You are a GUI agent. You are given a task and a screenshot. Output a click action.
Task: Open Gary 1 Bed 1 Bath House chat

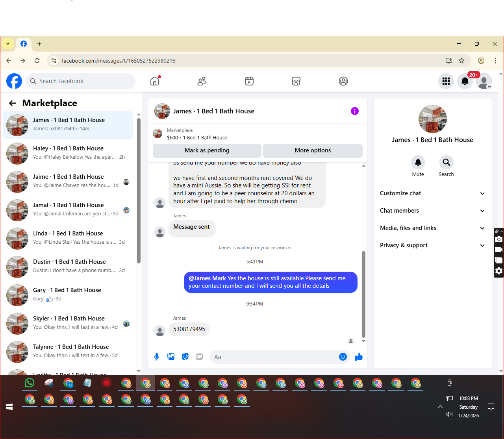tap(68, 295)
